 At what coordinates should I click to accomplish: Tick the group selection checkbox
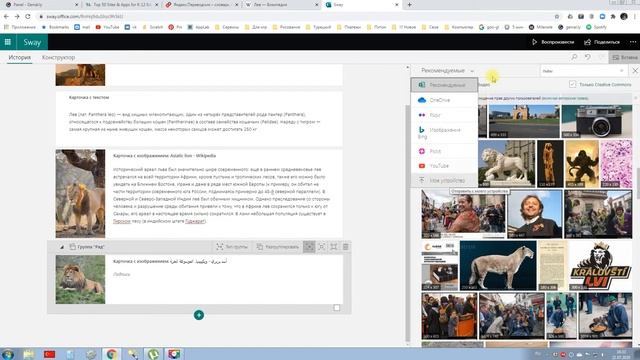pos(337,308)
